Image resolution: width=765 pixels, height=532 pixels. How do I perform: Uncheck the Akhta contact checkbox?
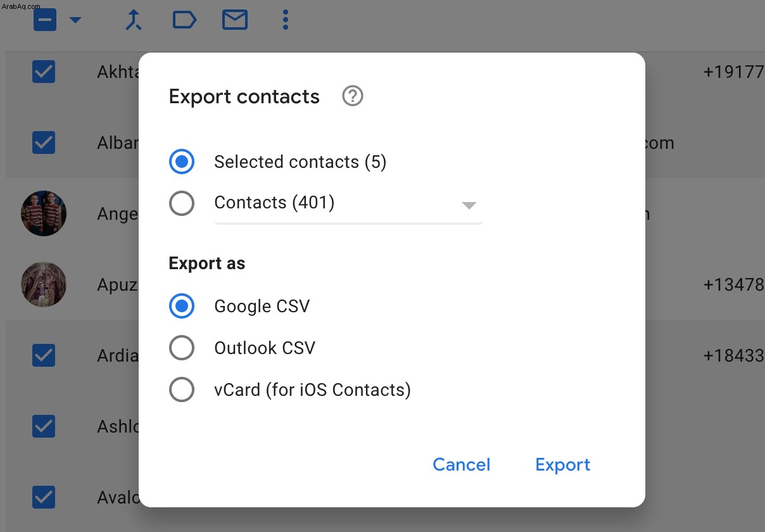[x=44, y=72]
